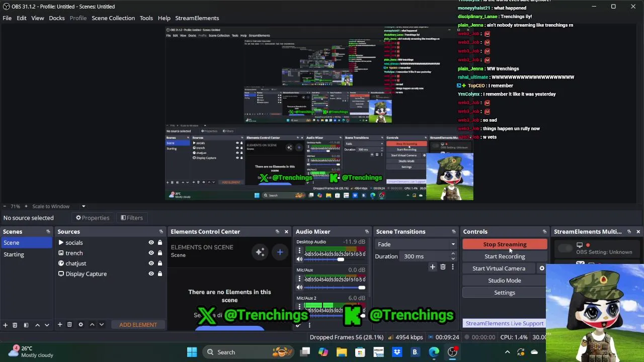The height and width of the screenshot is (362, 644).
Task: Open StreamElements Live Support
Action: coord(505,323)
